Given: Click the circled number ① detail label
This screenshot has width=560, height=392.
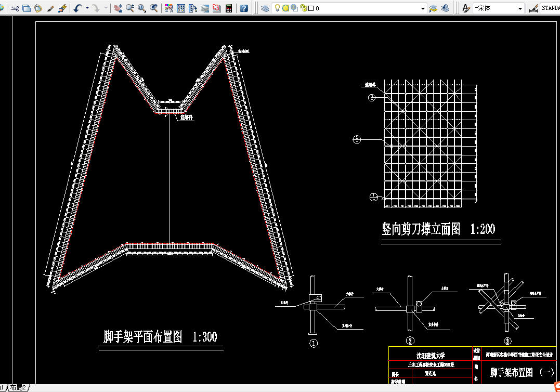Looking at the screenshot, I should coord(313,344).
